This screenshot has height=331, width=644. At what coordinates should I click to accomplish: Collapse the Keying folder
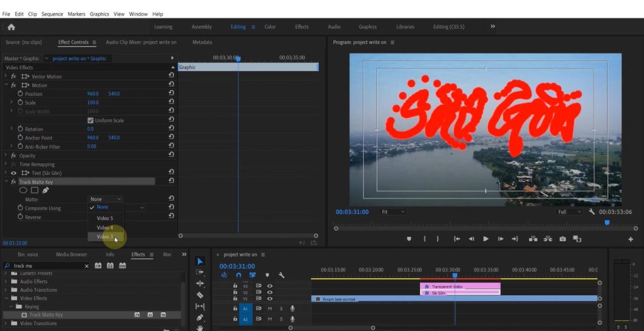(x=11, y=307)
